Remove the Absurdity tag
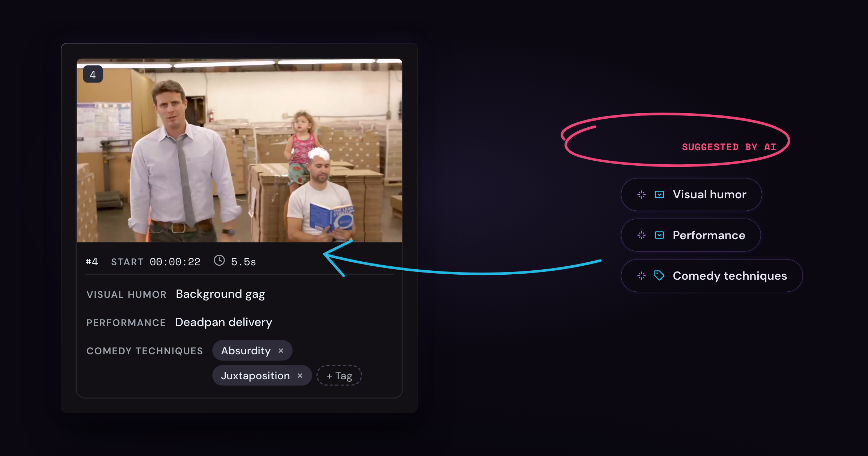The width and height of the screenshot is (868, 456). [281, 351]
